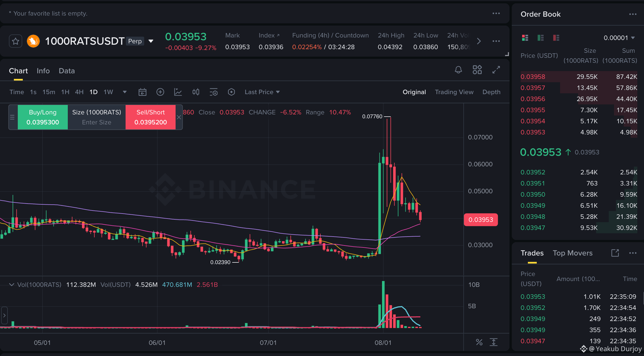Viewport: 644px width, 356px height.
Task: Close the quick order trading bar
Action: pyautogui.click(x=179, y=117)
